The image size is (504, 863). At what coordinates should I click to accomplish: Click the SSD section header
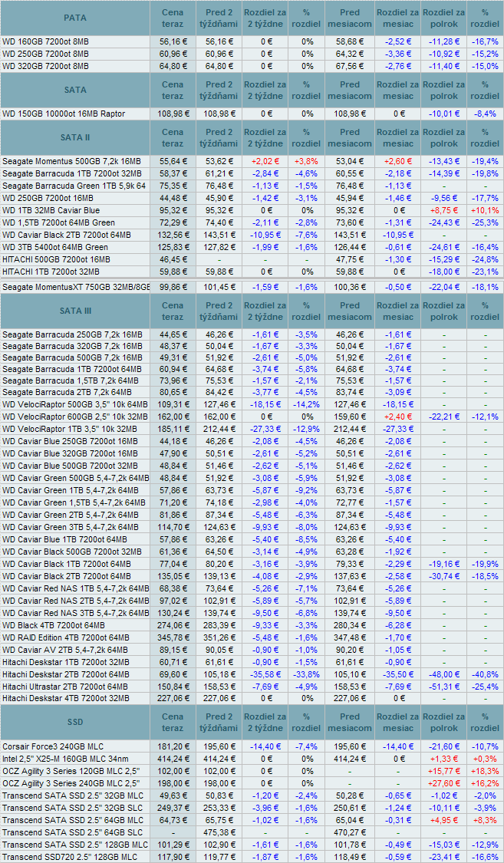coord(75,722)
